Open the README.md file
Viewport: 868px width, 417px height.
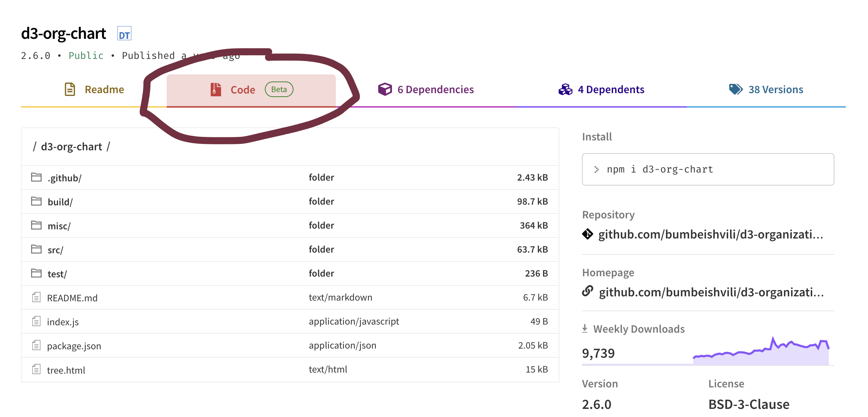click(x=73, y=297)
